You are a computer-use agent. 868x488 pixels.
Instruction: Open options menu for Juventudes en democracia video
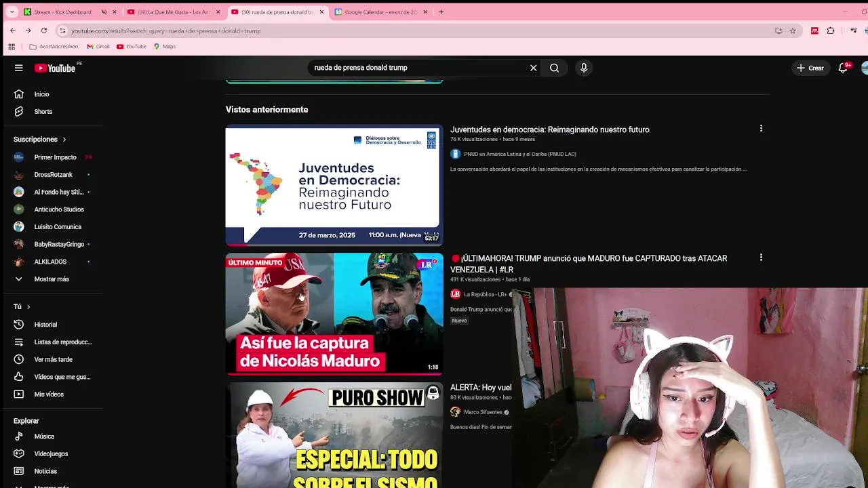click(x=761, y=128)
